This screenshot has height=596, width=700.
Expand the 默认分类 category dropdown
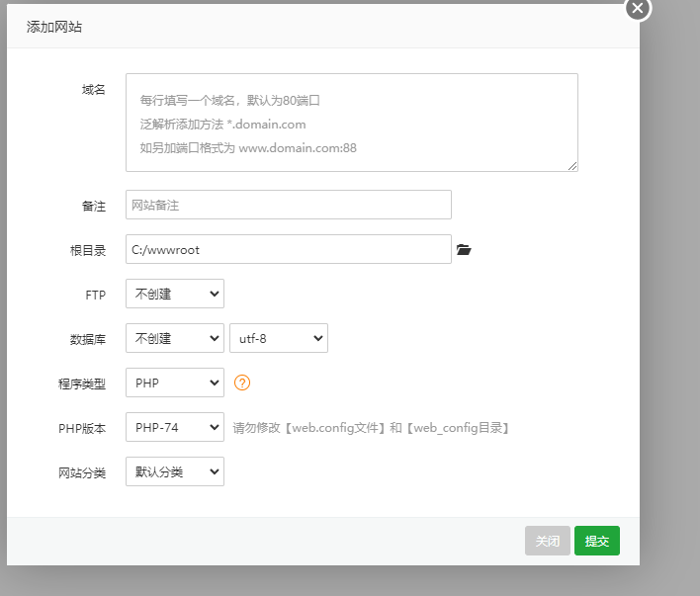coord(175,471)
